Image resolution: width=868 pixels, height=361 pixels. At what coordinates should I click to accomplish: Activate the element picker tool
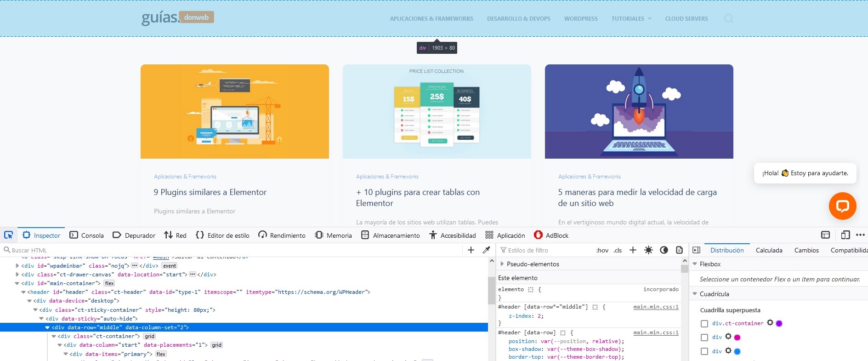tap(8, 235)
